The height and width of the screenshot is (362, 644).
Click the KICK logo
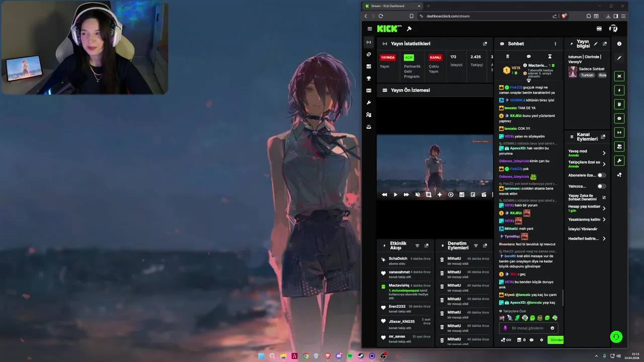(x=389, y=29)
